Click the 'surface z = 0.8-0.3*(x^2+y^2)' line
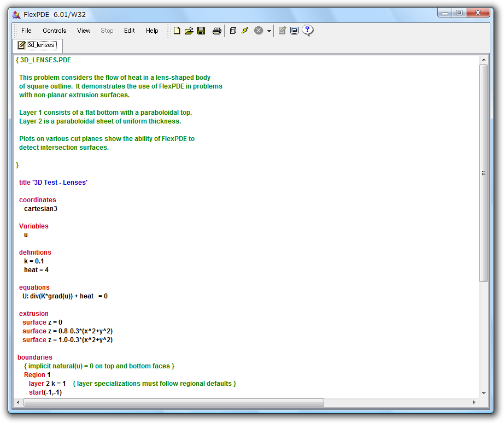 coord(67,331)
